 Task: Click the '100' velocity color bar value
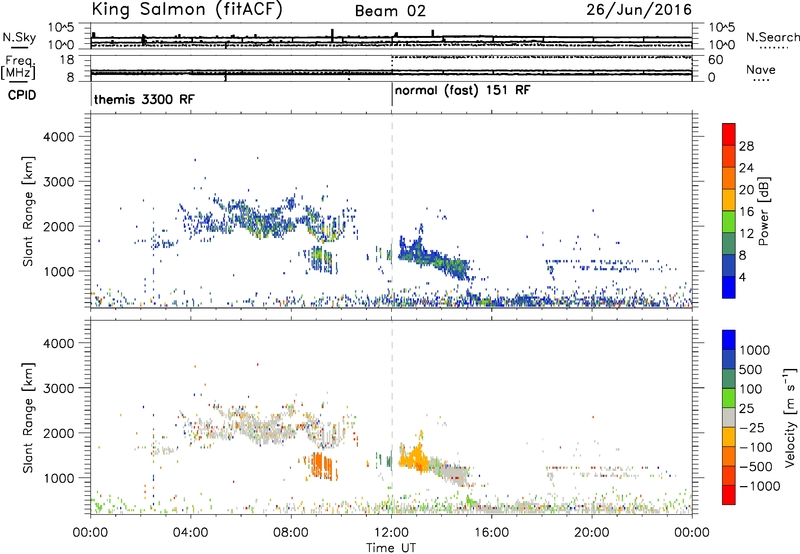click(x=751, y=389)
